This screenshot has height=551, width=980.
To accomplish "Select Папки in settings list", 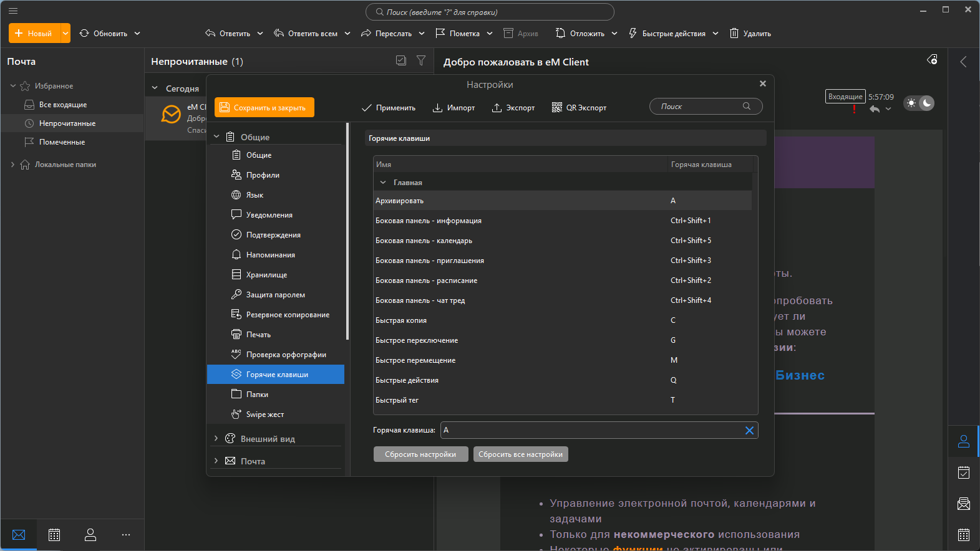I will pyautogui.click(x=257, y=395).
